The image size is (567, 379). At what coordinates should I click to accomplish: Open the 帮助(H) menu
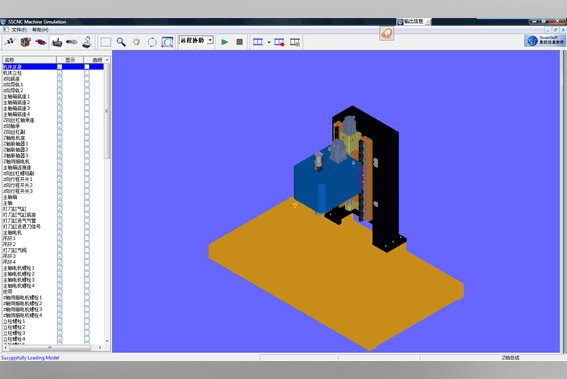pyautogui.click(x=40, y=30)
